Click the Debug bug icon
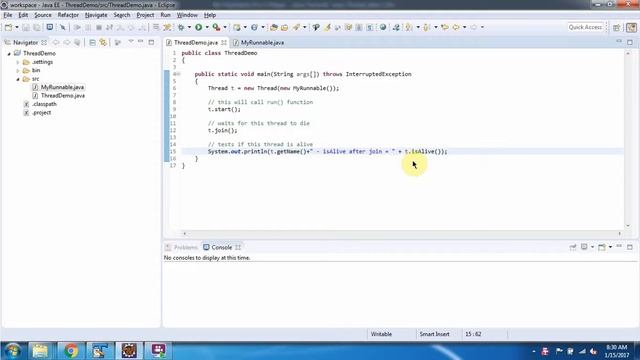Viewport: 640px width, 360px height. point(181,27)
